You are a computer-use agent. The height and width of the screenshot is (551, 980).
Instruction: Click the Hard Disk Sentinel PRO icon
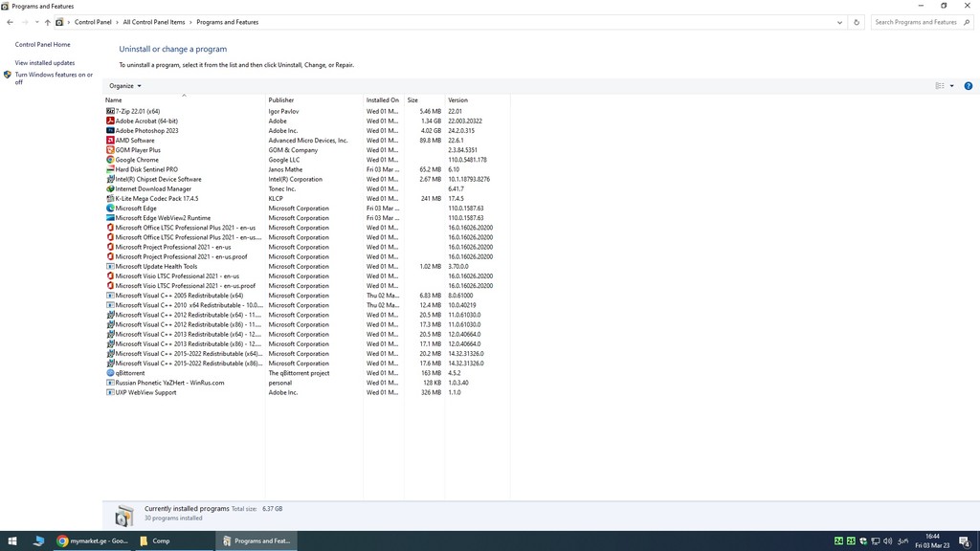click(x=110, y=169)
